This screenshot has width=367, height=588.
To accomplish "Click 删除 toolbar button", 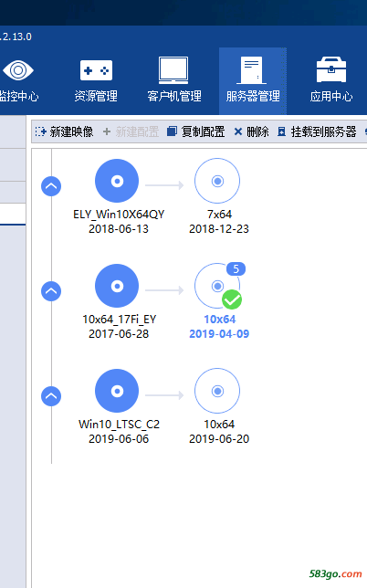I will 252,131.
